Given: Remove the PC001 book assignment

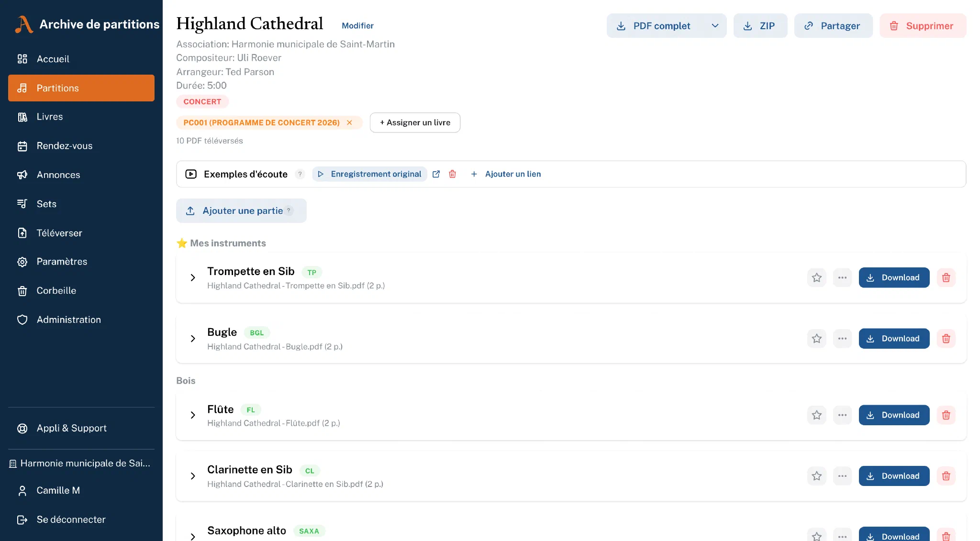Looking at the screenshot, I should point(349,123).
